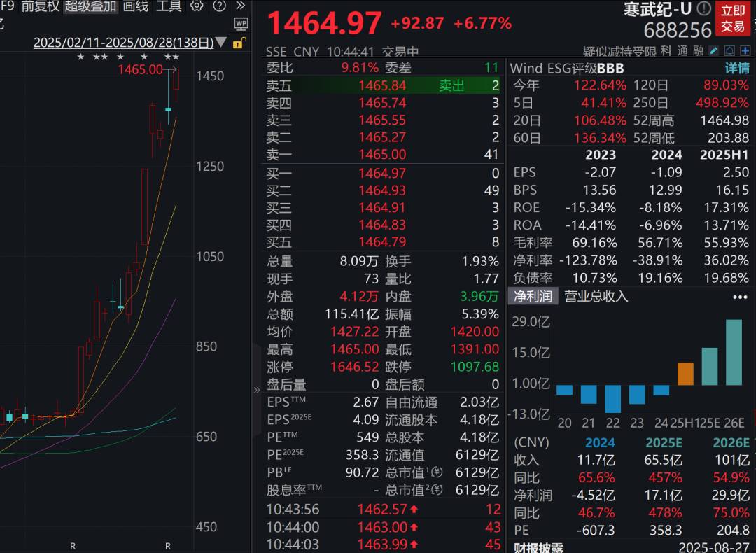Click the 卖出 button on 卖五 row
The image size is (756, 553).
tap(451, 86)
